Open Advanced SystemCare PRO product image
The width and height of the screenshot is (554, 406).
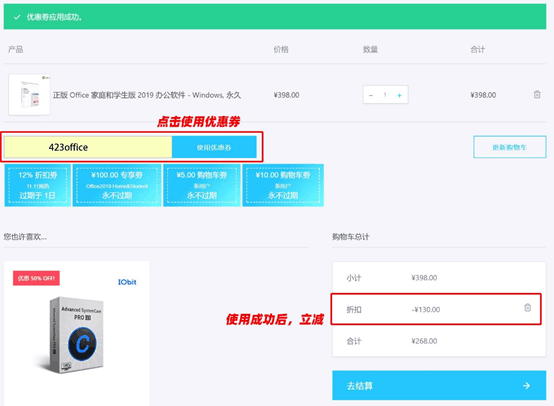[77, 334]
